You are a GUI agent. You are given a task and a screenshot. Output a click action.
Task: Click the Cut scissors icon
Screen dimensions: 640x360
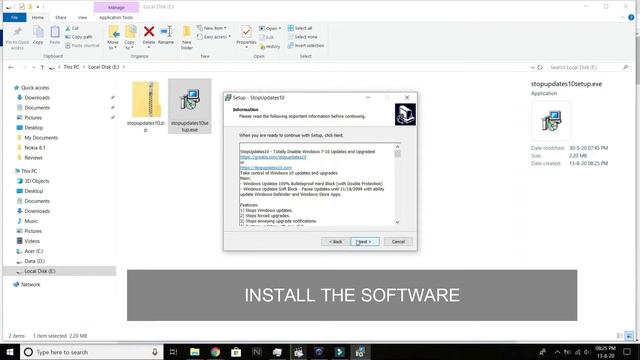68,28
